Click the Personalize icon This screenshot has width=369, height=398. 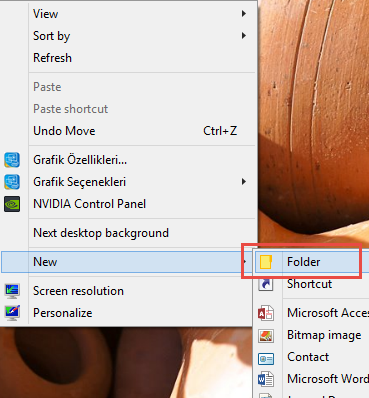12,313
